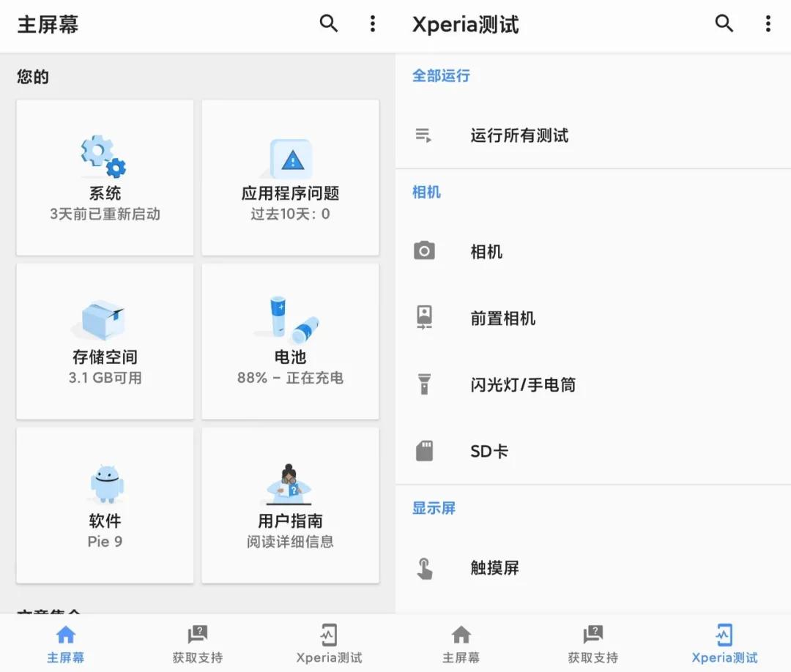Click the search icon on 主屏幕 screen
This screenshot has height=672, width=791.
[x=328, y=24]
